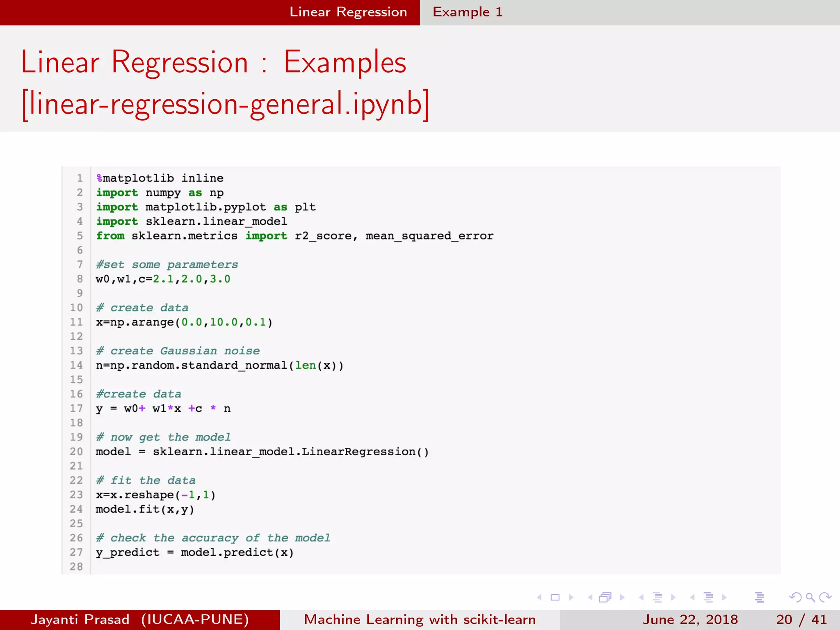Click line number 28 in the gutter
840x630 pixels.
[x=76, y=567]
